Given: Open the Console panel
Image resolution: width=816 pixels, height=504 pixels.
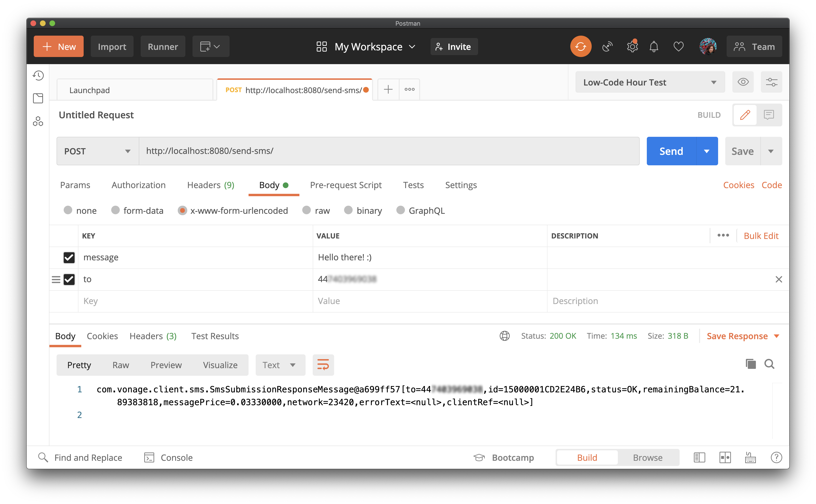Looking at the screenshot, I should [x=168, y=458].
